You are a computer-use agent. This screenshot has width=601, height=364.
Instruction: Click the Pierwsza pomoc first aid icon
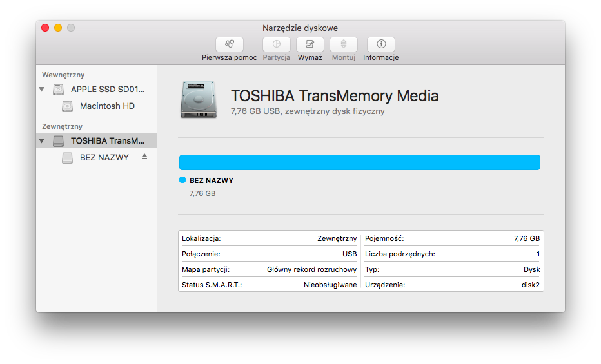pyautogui.click(x=229, y=44)
